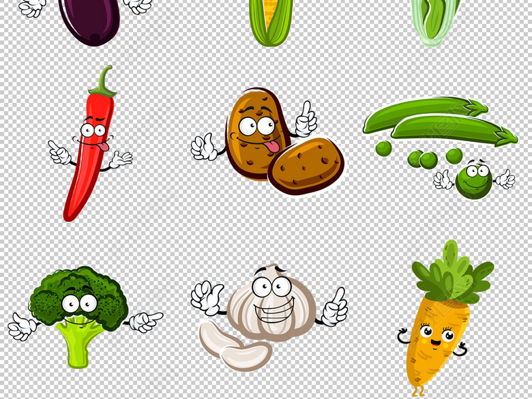Select the lower green pea pod
This screenshot has height=399, width=532.
tap(454, 128)
